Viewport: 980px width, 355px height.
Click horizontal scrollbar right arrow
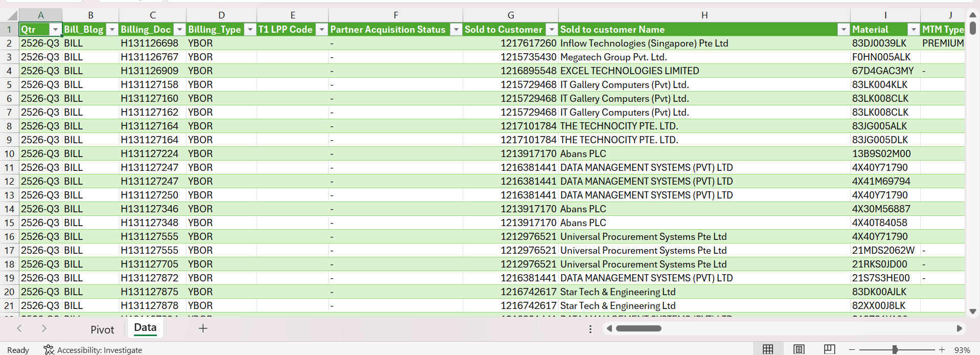(x=959, y=328)
